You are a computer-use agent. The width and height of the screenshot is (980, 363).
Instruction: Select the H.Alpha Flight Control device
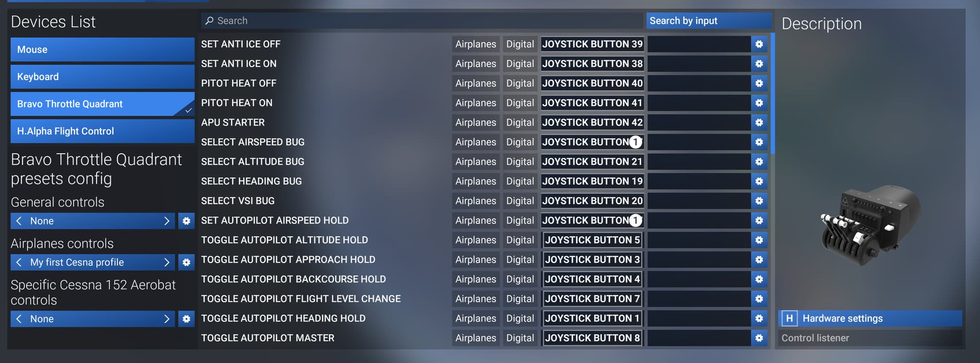pos(103,131)
